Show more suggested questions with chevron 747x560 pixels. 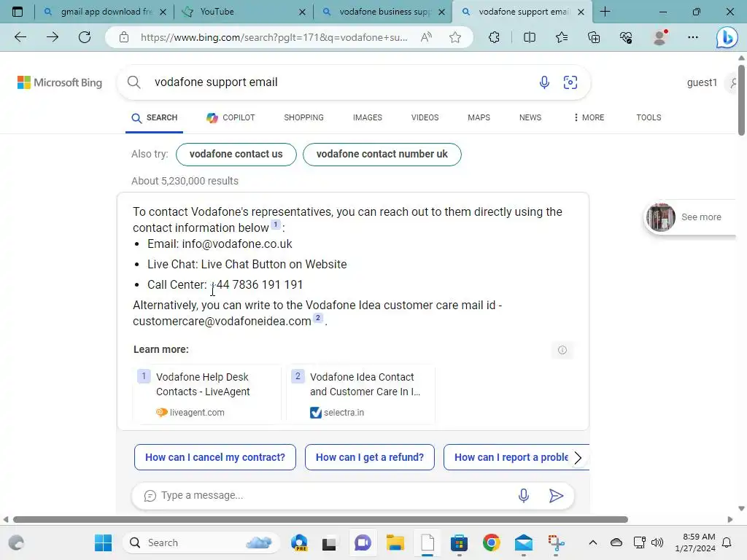(x=578, y=458)
